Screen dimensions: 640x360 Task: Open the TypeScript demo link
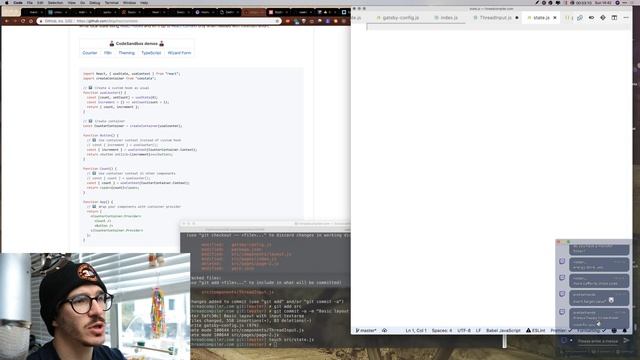[151, 53]
